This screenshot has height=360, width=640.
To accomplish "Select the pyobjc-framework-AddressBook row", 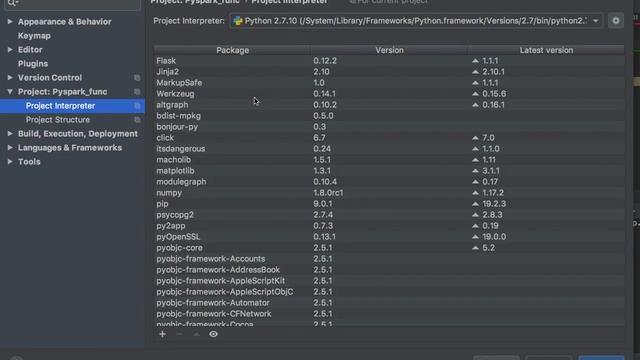I will coord(389,270).
